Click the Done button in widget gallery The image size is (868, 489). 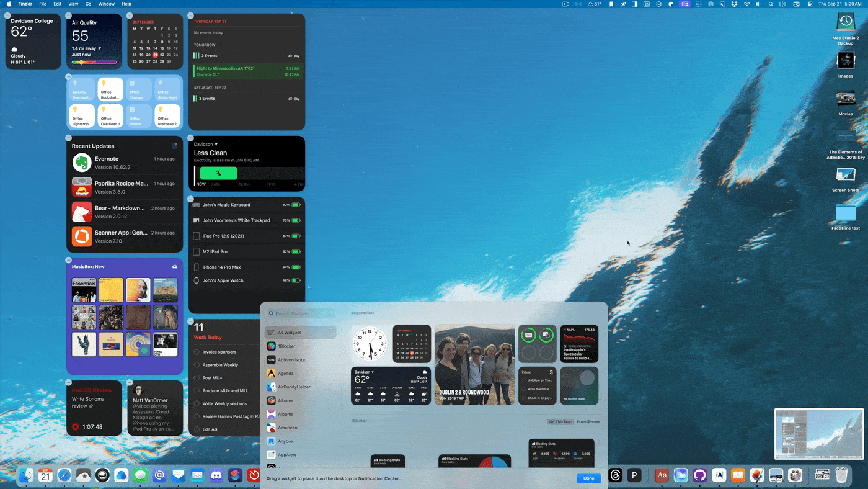[x=588, y=478]
